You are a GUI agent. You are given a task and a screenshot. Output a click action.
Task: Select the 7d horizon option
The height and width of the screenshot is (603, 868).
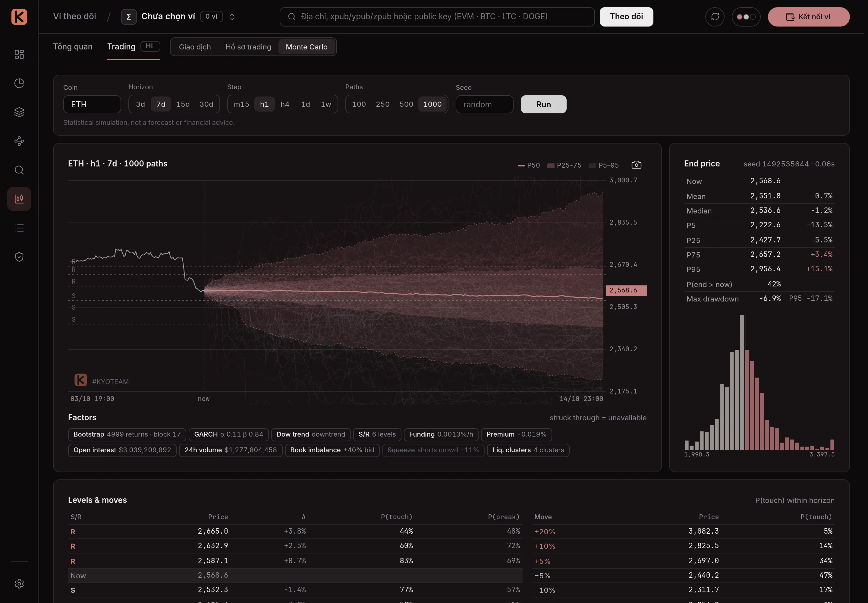pos(161,104)
